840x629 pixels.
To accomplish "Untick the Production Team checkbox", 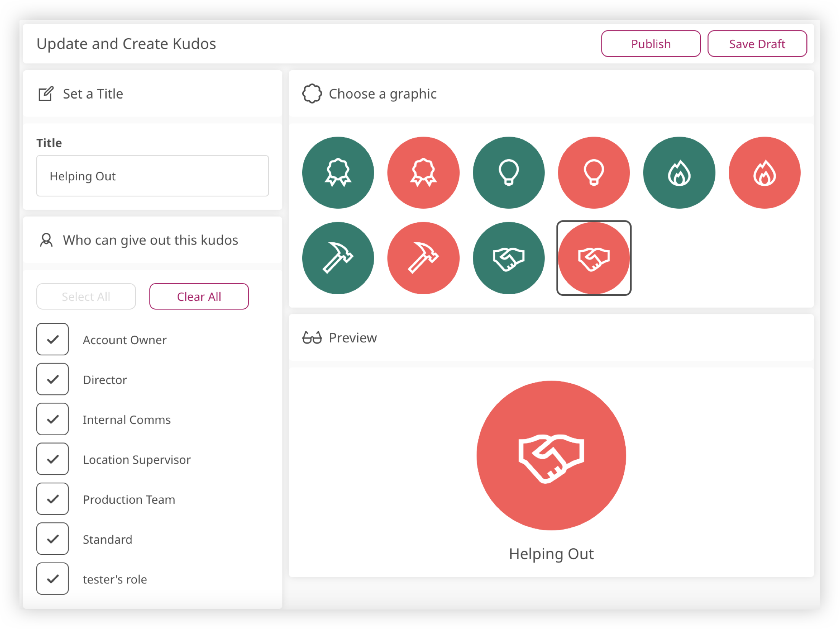I will 53,499.
